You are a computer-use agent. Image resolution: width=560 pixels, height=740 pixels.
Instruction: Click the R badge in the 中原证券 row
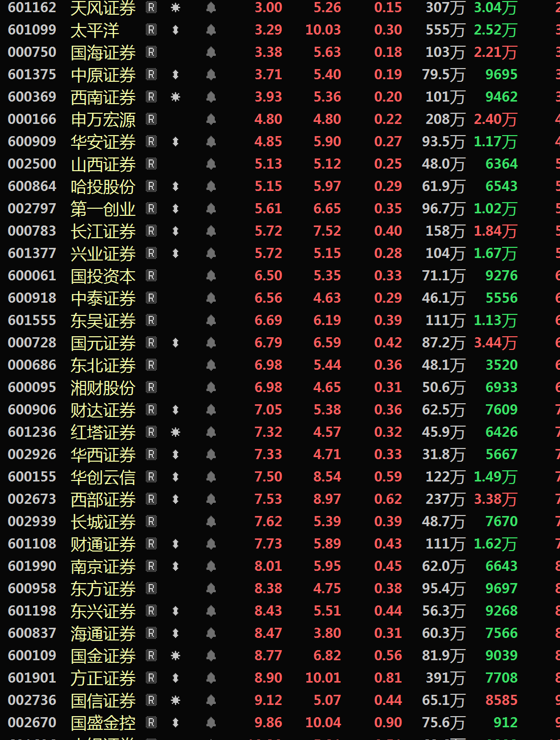[x=151, y=75]
